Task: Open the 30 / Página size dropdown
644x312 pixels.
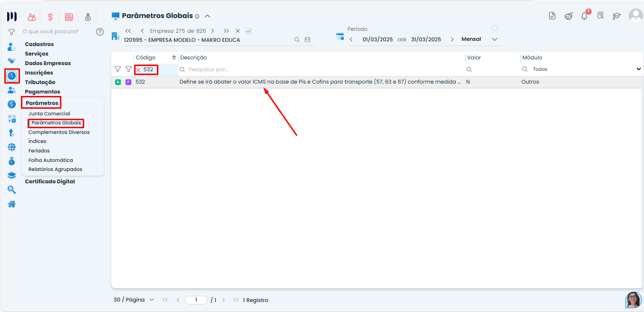Action: point(134,300)
